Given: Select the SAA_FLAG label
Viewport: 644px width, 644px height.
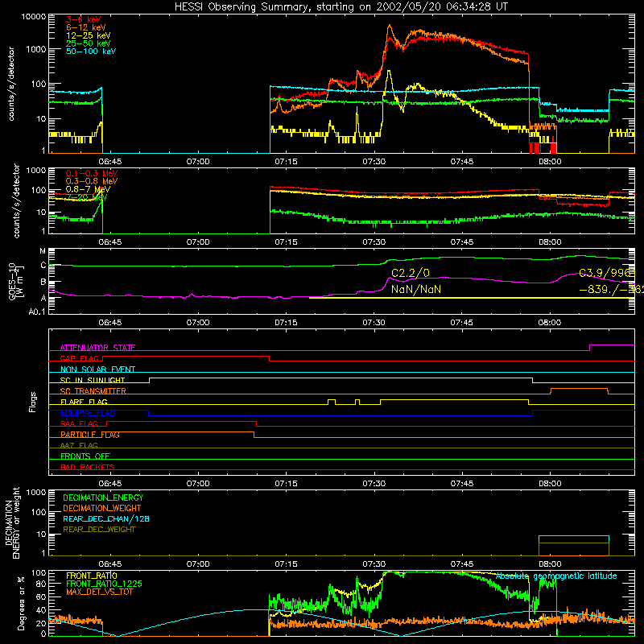Looking at the screenshot, I should [x=79, y=423].
